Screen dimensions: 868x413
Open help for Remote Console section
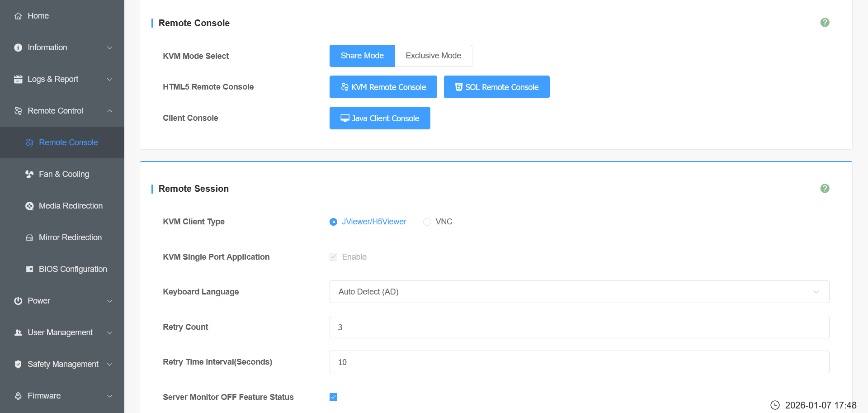(x=825, y=23)
